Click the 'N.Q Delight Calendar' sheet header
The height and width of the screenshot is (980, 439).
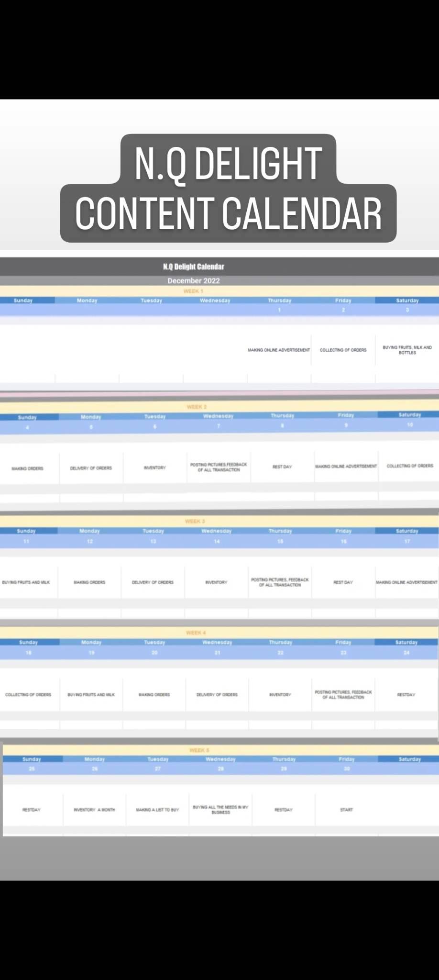point(193,267)
